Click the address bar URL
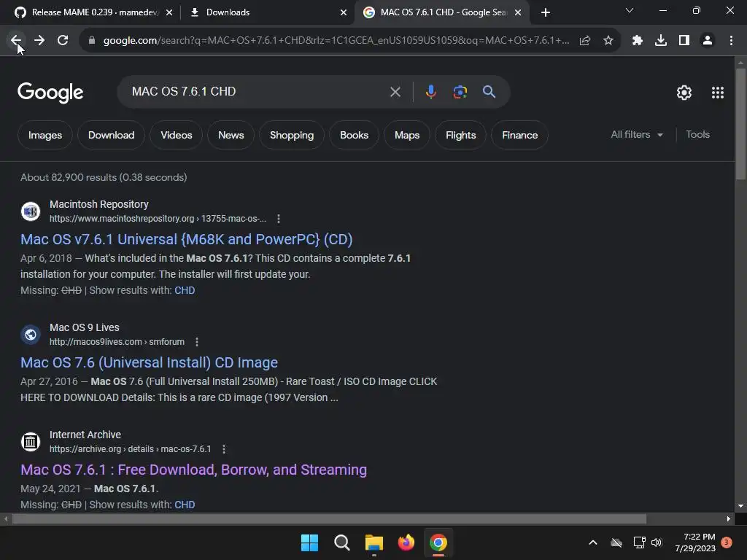This screenshot has width=747, height=560. click(336, 41)
